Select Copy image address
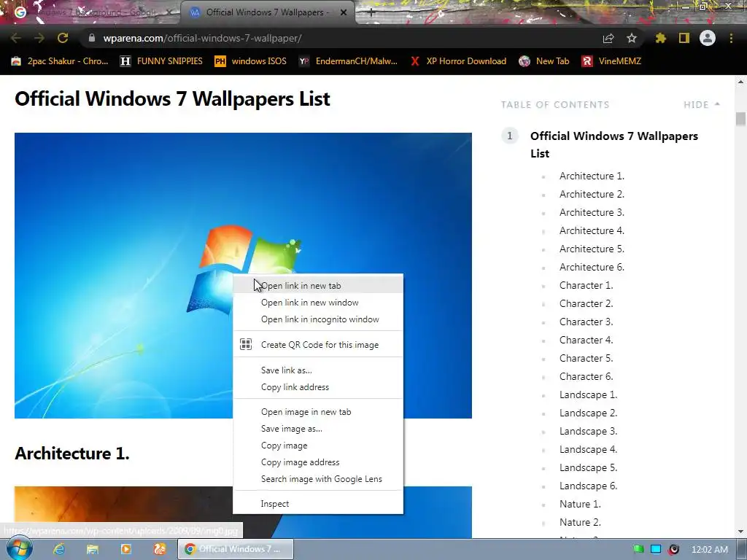Screen dimensions: 747x560 (318, 462)
